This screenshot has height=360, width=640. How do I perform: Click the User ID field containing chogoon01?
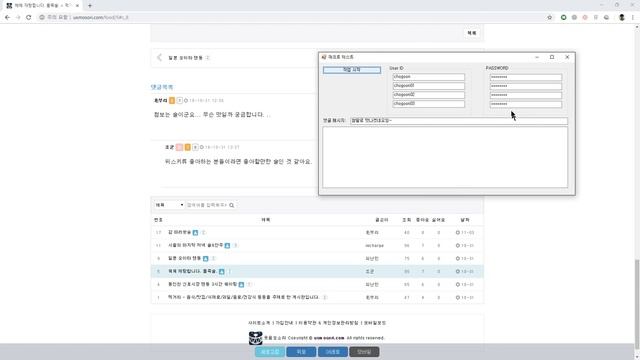point(429,86)
